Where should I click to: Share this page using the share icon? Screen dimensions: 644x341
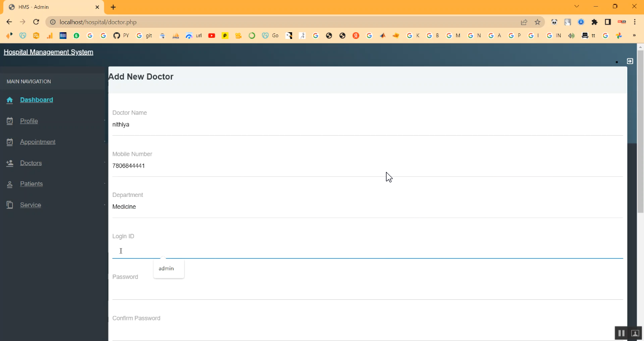coord(524,22)
